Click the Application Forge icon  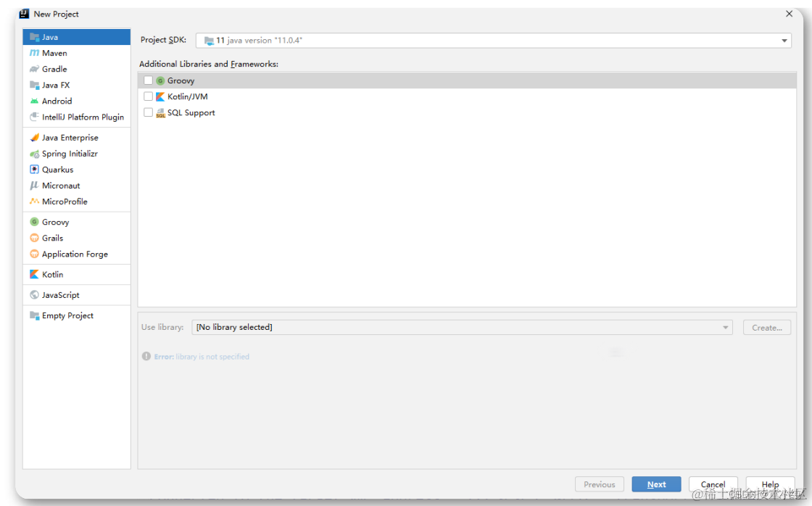click(34, 254)
